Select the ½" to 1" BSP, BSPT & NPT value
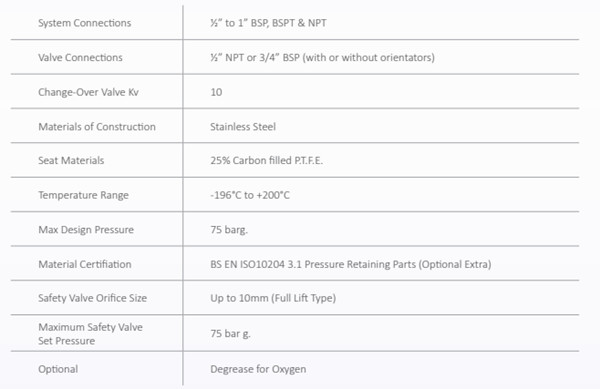 268,23
